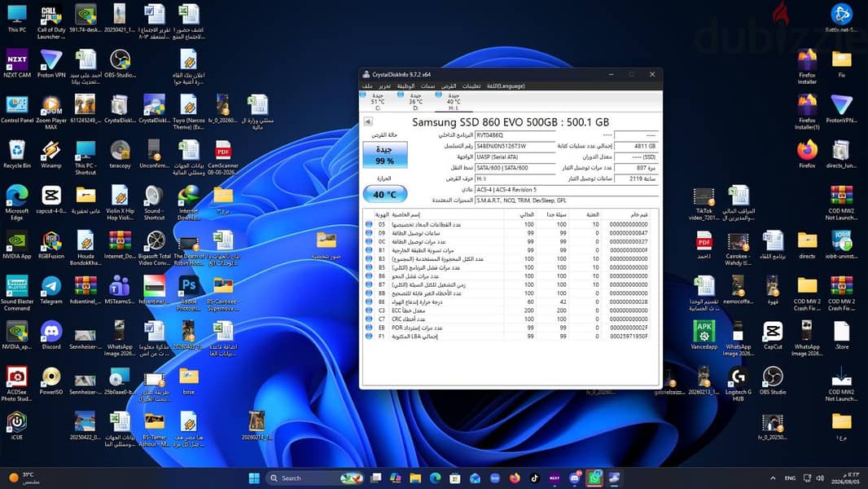Open the iobit-uninst... installer icon on desktop
Screen dimensions: 868x489
(x=841, y=244)
